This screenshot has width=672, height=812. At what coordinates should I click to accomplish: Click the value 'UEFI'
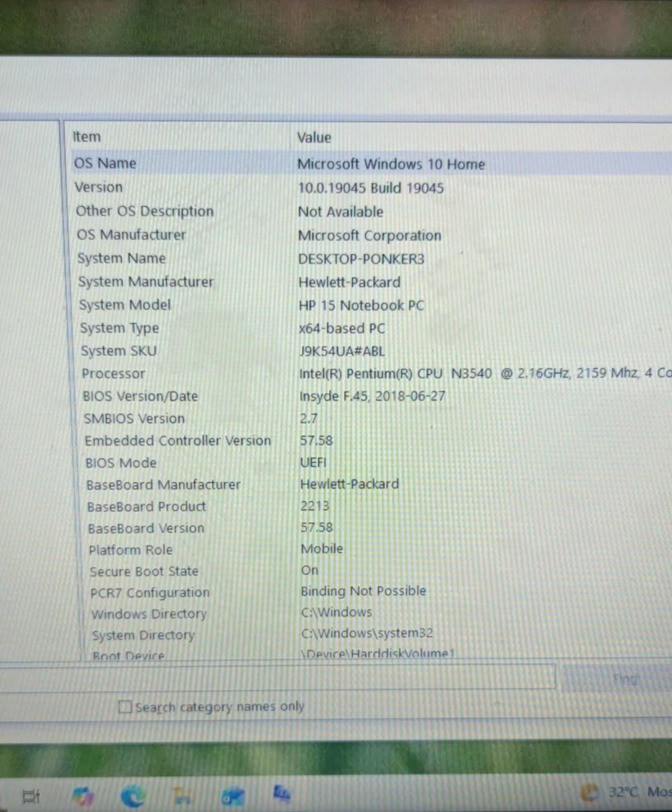pos(313,462)
